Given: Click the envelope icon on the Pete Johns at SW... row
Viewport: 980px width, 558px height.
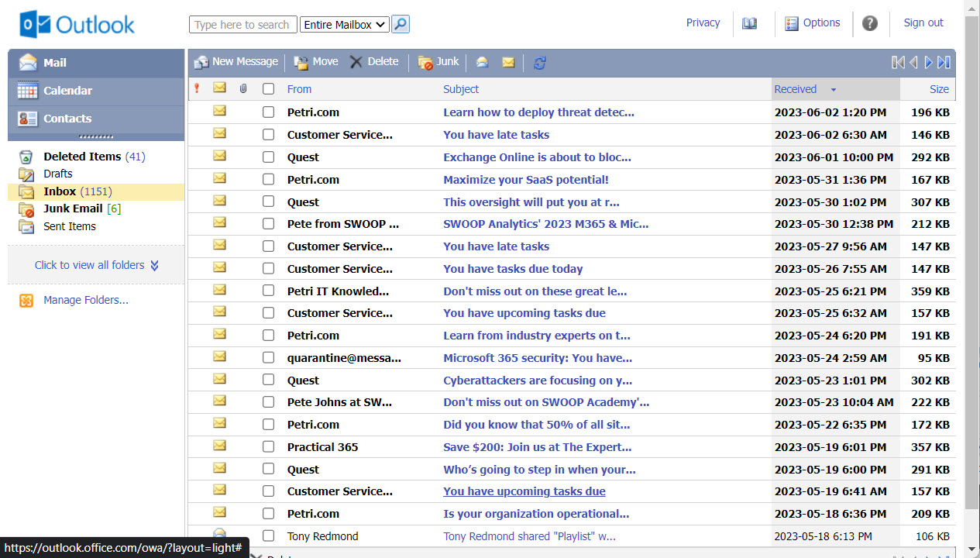Looking at the screenshot, I should click(219, 401).
